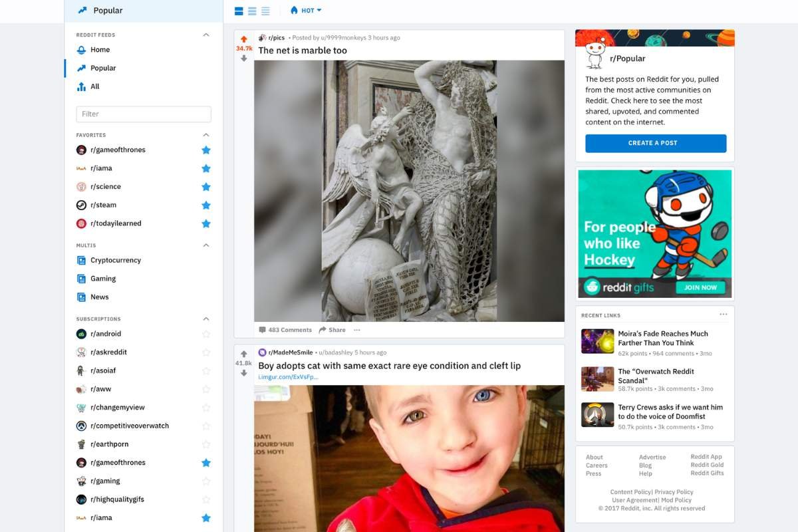Favorite r/android using its empty star
This screenshot has width=798, height=532.
pos(206,334)
